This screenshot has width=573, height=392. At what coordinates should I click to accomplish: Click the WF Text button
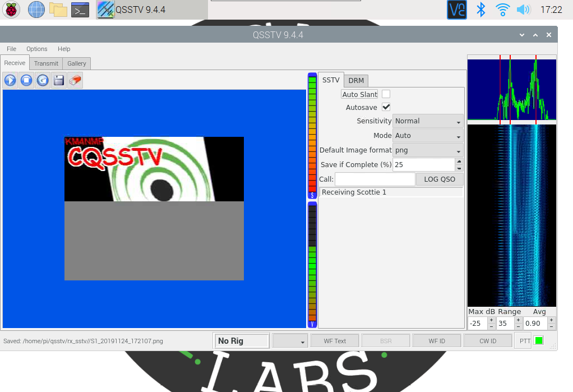click(334, 340)
